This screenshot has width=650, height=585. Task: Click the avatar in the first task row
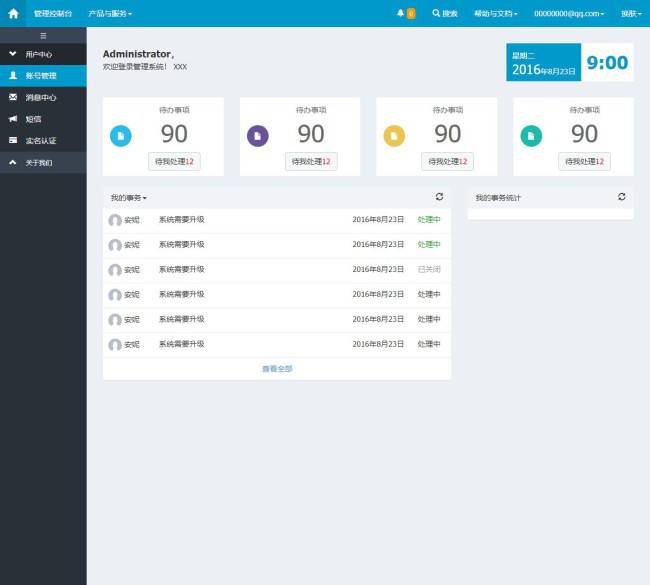pos(115,220)
